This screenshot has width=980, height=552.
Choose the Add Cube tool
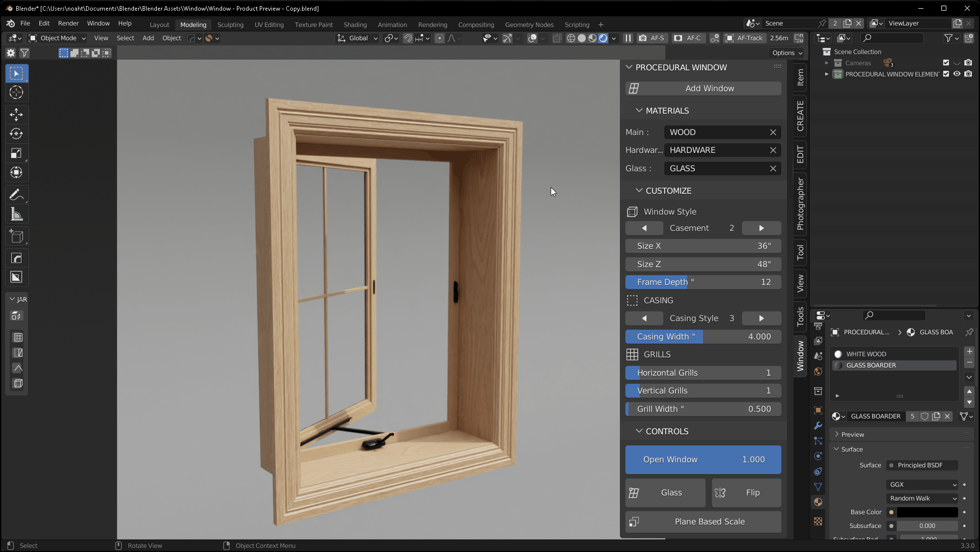(16, 236)
